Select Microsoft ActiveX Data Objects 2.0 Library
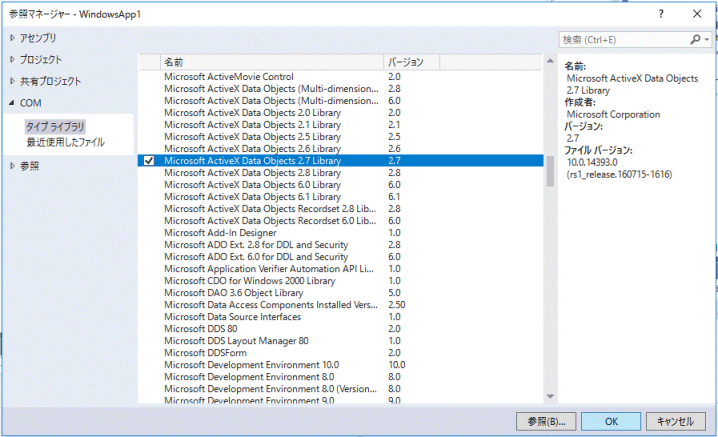The image size is (718, 437). [340, 113]
